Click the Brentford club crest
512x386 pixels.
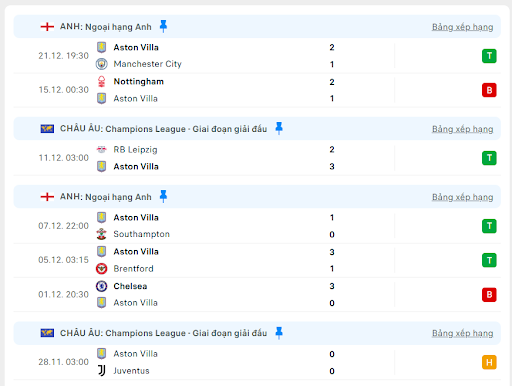coord(102,268)
